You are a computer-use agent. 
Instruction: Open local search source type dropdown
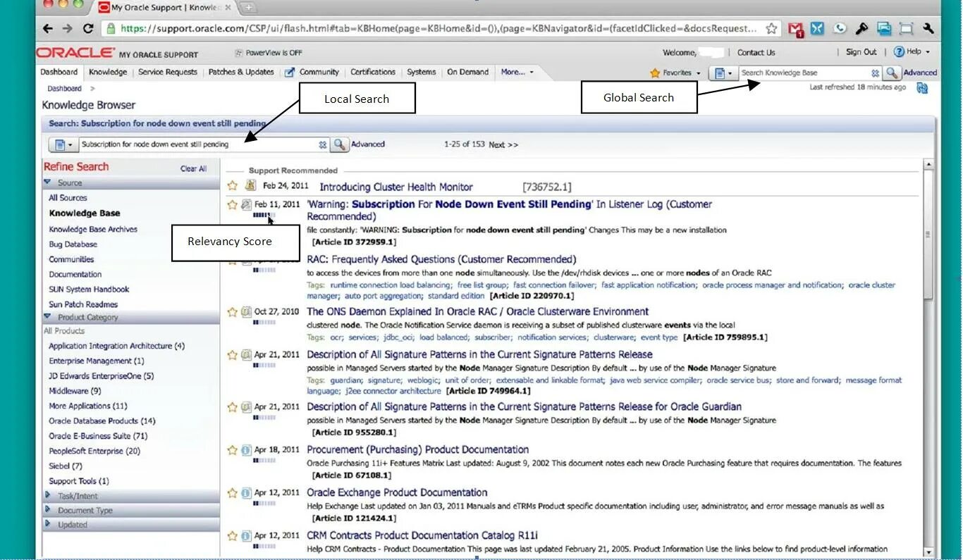[63, 144]
